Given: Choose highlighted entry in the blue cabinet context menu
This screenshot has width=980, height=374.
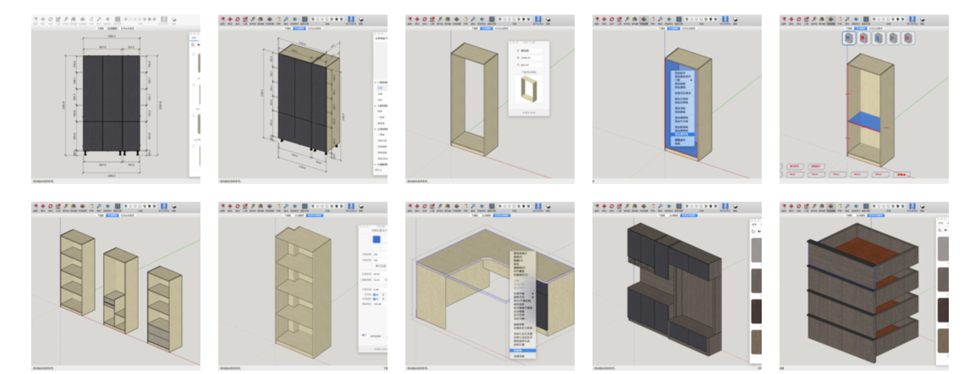Looking at the screenshot, I should click(x=681, y=134).
